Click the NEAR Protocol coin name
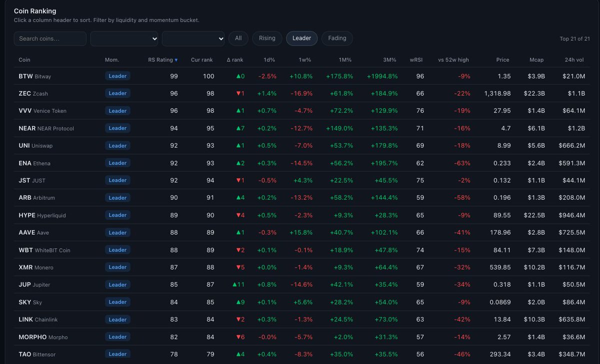This screenshot has height=364, width=600. (46, 128)
